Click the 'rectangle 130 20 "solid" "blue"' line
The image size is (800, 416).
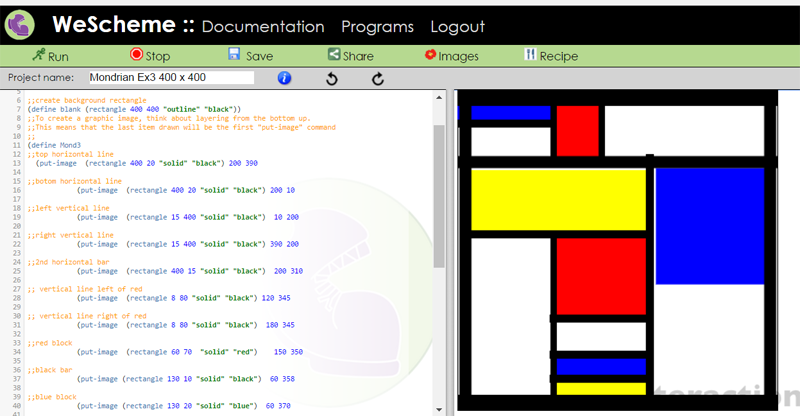184,406
